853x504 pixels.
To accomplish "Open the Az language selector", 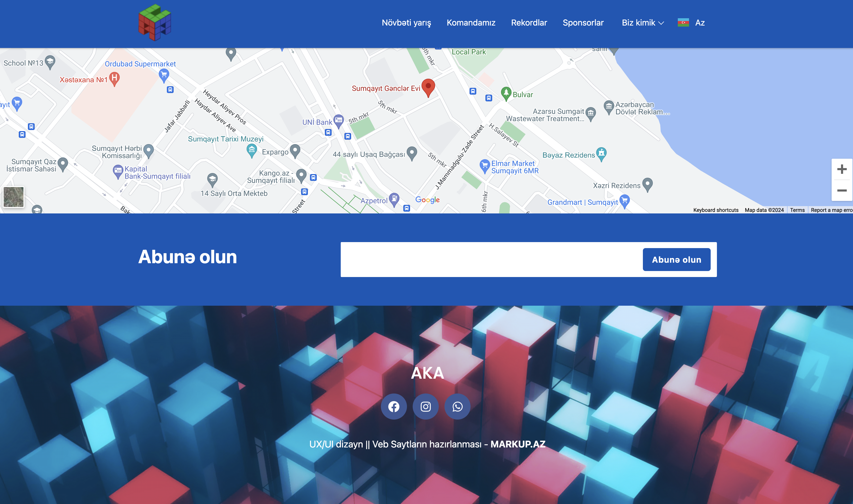I will 691,23.
